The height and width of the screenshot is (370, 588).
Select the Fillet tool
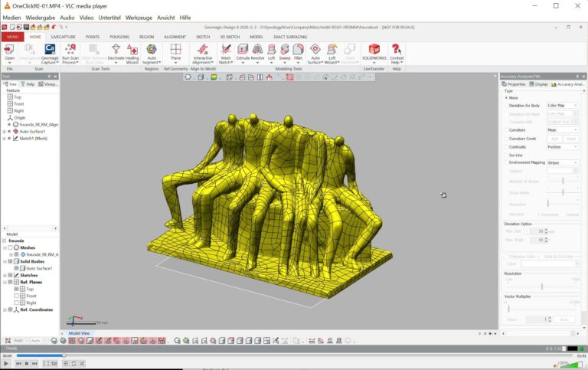coord(298,53)
